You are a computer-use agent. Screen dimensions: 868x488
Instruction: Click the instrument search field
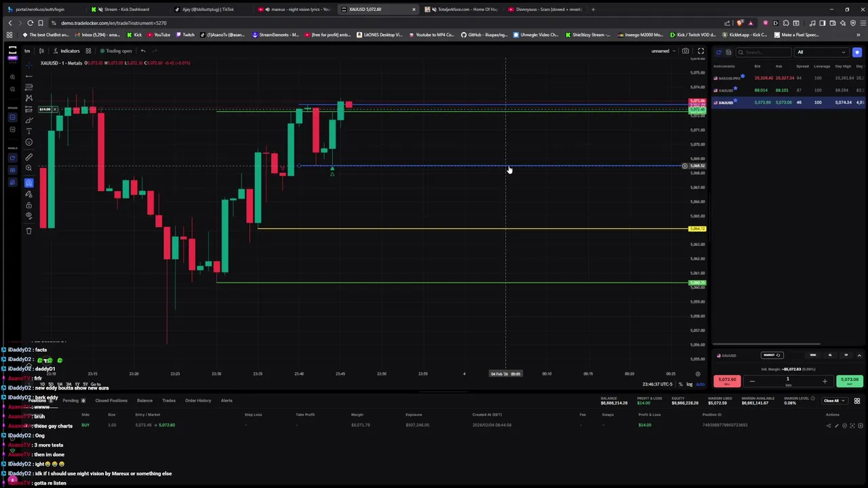tap(763, 52)
